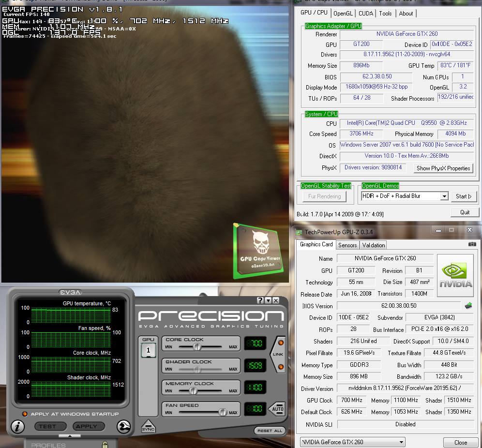Viewport: 482px width, 448px height.
Task: Toggle the profiles lock icon
Action: coord(105,445)
